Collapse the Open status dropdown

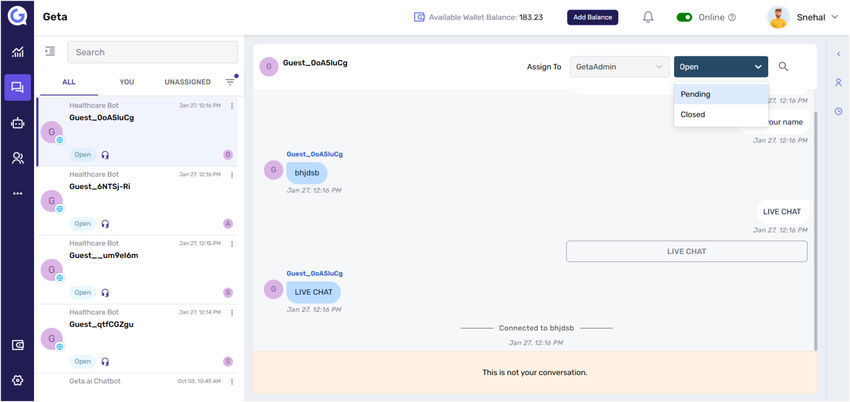click(720, 67)
